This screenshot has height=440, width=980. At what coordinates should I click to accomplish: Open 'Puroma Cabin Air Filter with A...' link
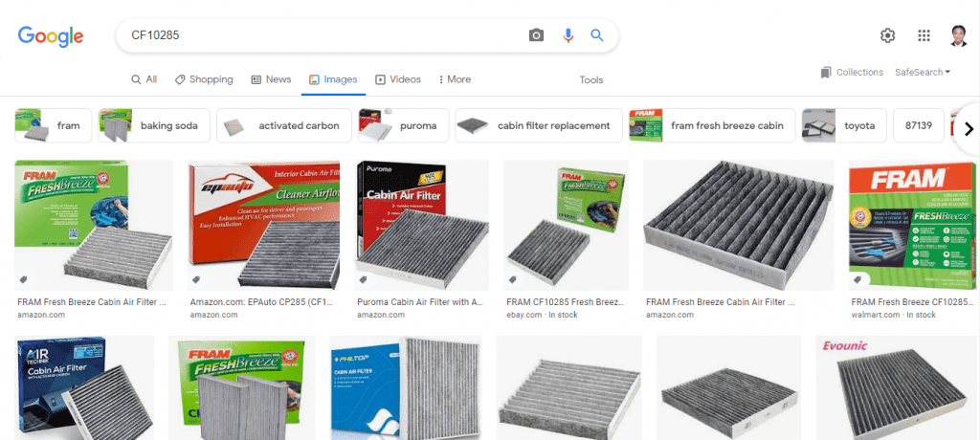coord(421,302)
